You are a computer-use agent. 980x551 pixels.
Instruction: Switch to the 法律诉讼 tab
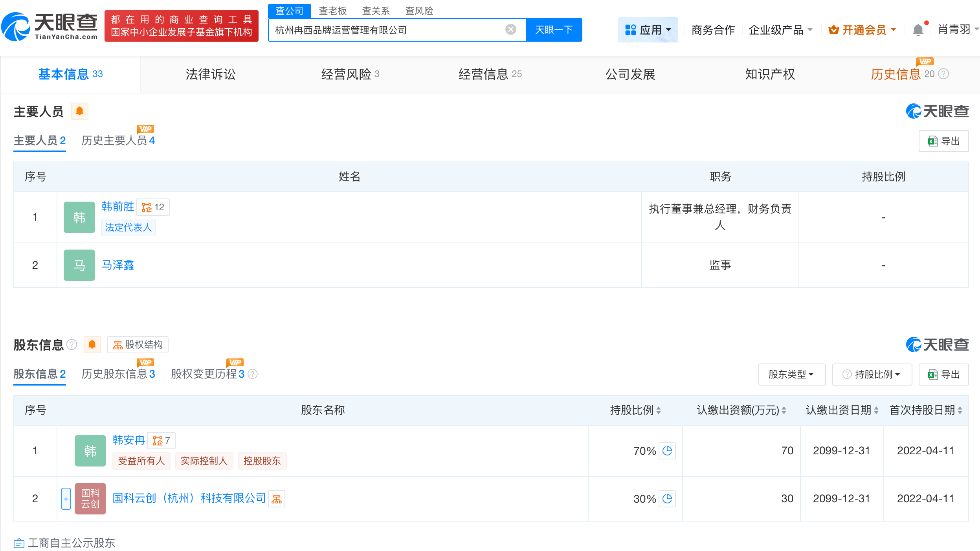coord(210,74)
